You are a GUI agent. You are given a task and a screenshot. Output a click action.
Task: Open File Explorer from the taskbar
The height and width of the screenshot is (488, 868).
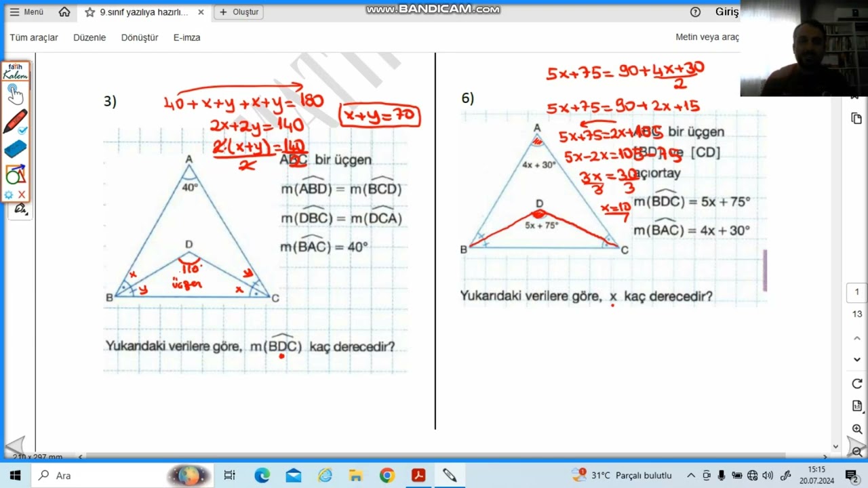(356, 475)
